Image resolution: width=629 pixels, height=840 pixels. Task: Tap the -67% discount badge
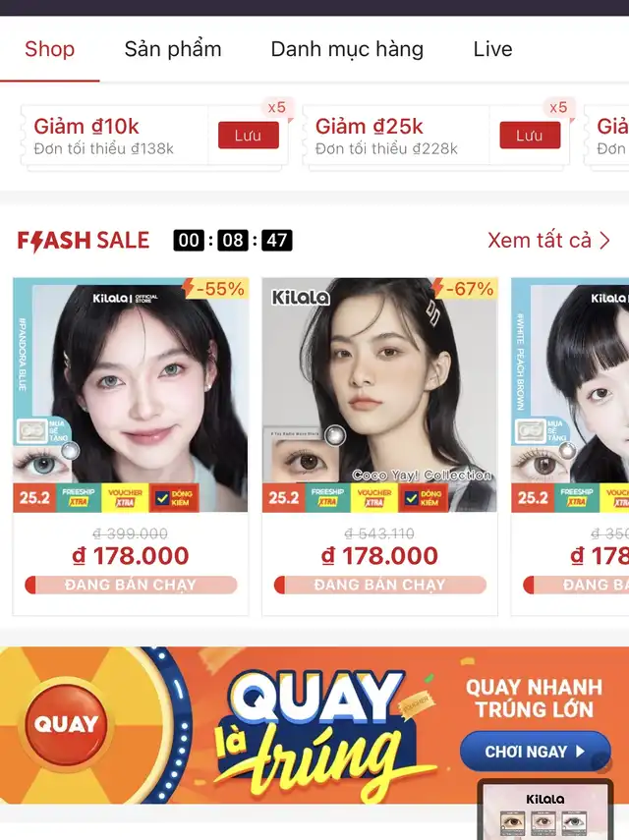click(465, 288)
